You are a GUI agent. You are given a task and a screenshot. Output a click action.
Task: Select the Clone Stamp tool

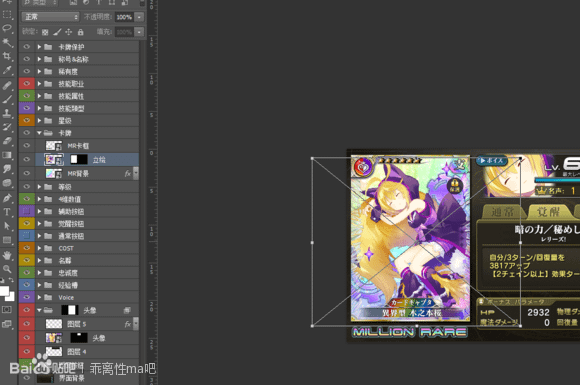7,113
